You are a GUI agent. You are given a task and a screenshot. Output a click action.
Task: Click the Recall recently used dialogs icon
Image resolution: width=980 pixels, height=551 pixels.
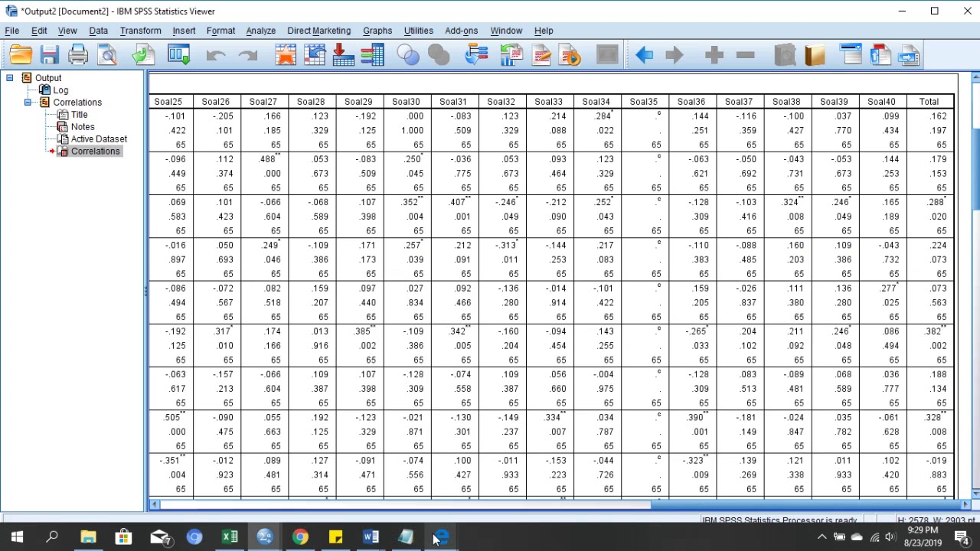(178, 54)
